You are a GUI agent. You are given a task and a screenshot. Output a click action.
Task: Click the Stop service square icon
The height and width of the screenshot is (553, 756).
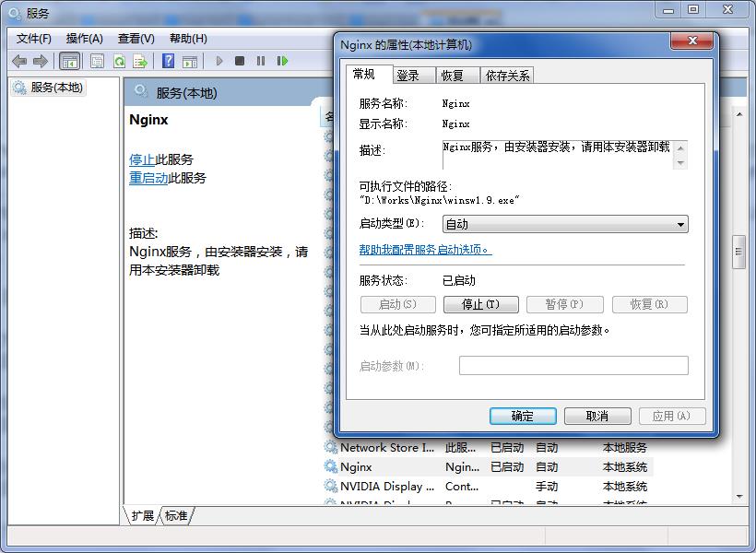(x=239, y=61)
